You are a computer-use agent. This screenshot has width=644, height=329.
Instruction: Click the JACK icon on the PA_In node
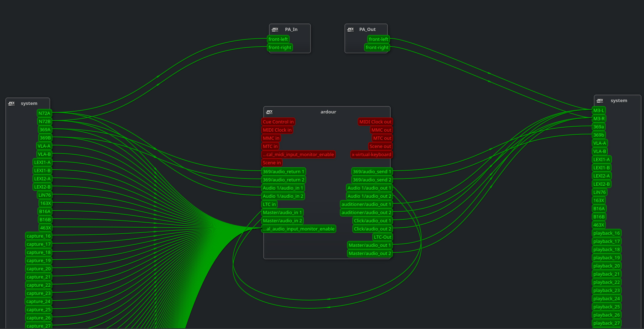[275, 30]
